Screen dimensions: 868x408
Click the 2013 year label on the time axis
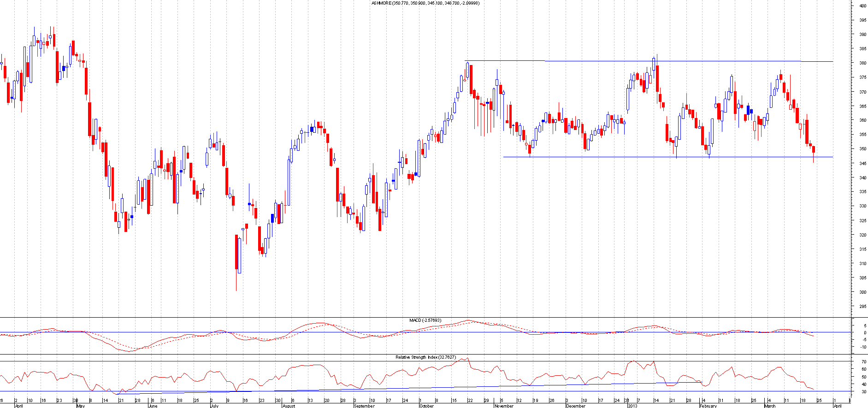(x=632, y=406)
